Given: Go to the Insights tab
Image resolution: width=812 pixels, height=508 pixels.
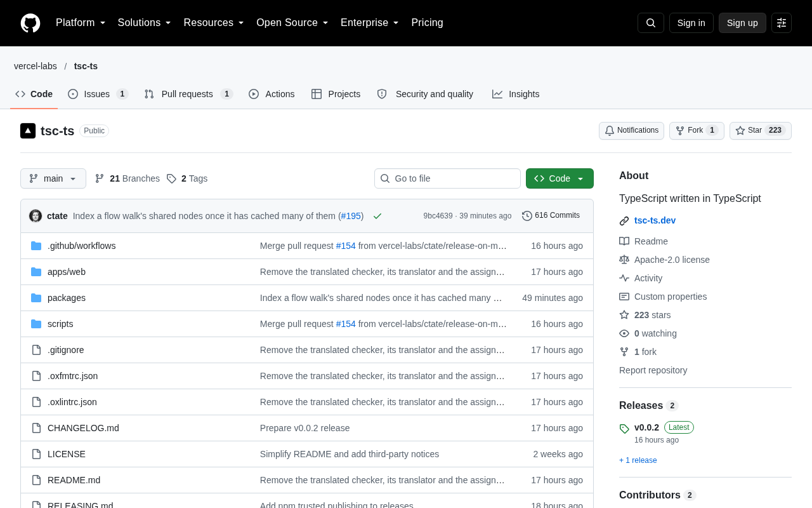Looking at the screenshot, I should [516, 94].
